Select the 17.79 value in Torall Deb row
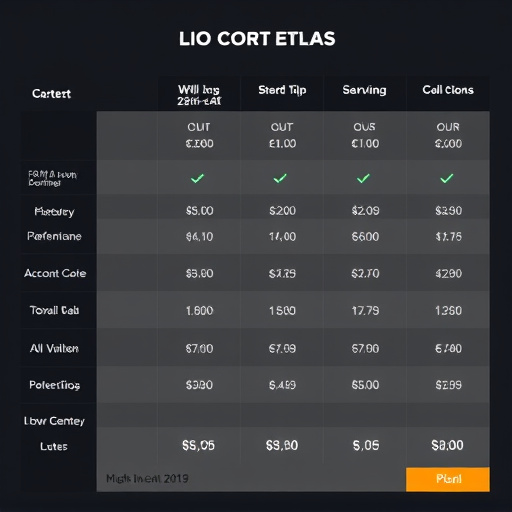512x512 pixels. click(x=365, y=311)
